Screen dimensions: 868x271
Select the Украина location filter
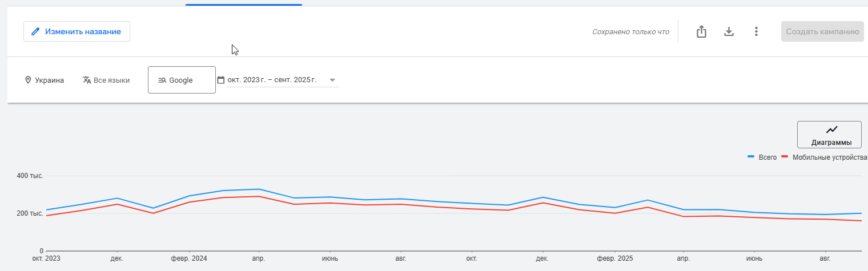[49, 80]
